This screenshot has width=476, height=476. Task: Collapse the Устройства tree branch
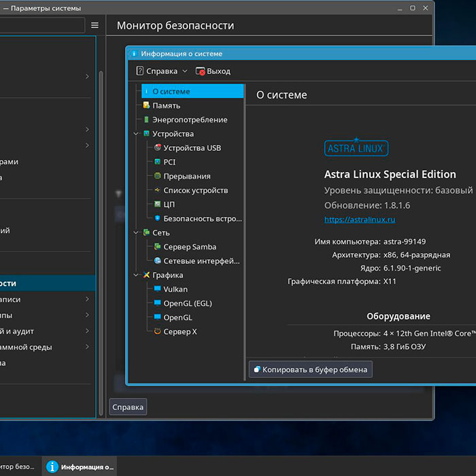136,133
